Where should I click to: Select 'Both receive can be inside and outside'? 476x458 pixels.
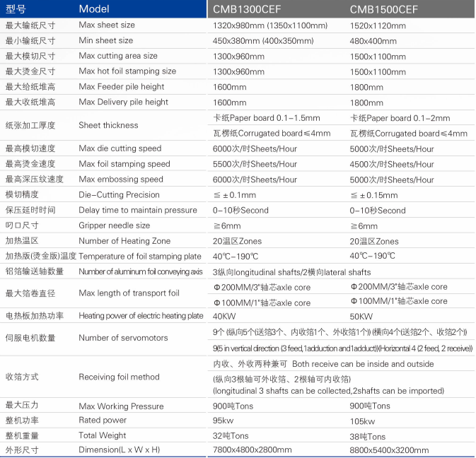click(363, 364)
